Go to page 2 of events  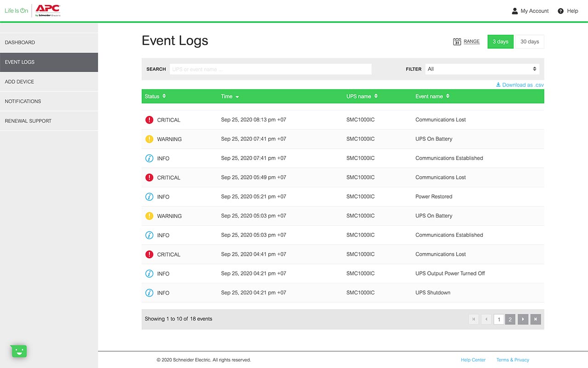click(510, 319)
